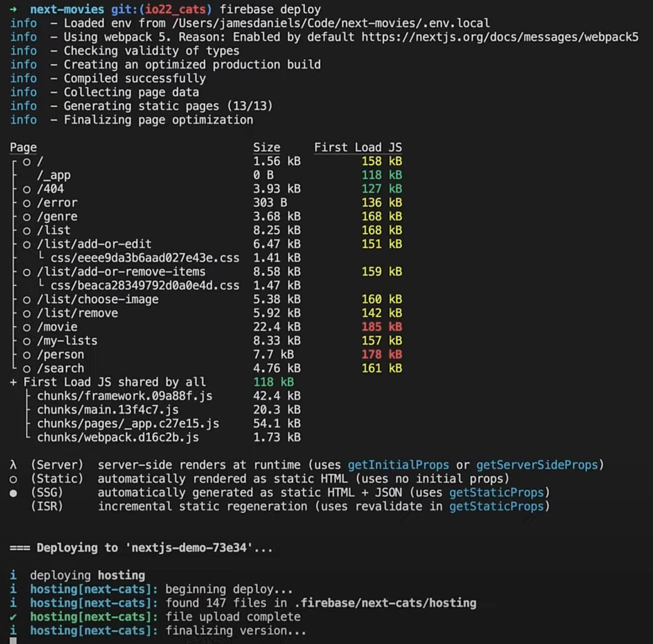Click the 'Page' column header
Viewport: 653px width, 644px height.
(23, 148)
